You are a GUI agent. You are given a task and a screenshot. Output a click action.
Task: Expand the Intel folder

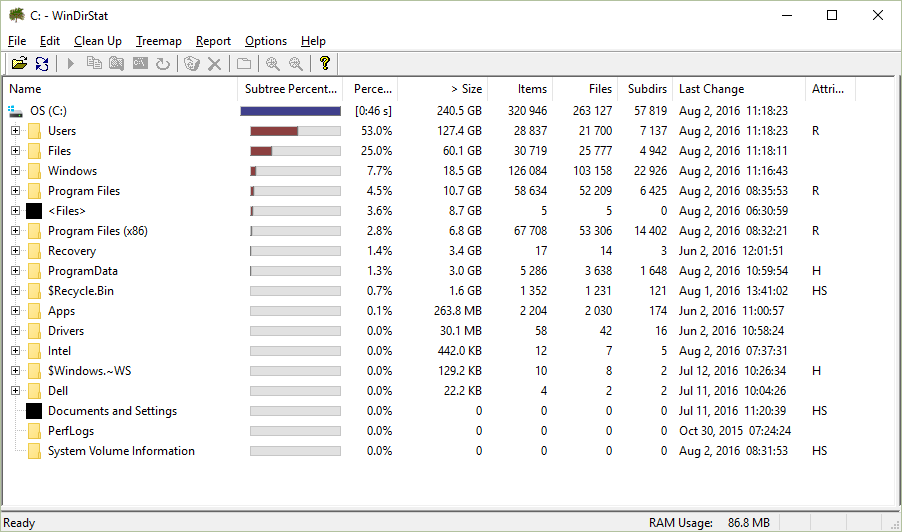click(16, 350)
